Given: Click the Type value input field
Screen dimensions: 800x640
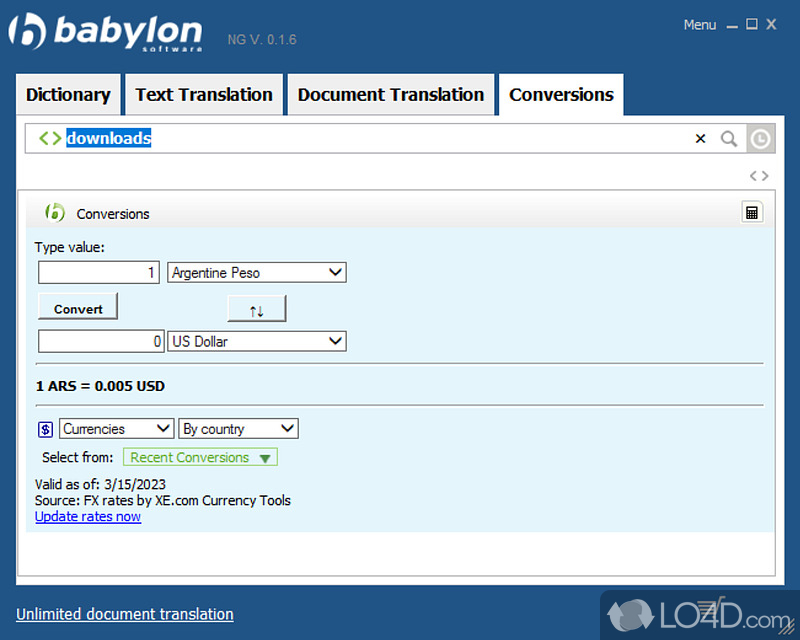Looking at the screenshot, I should pyautogui.click(x=99, y=273).
